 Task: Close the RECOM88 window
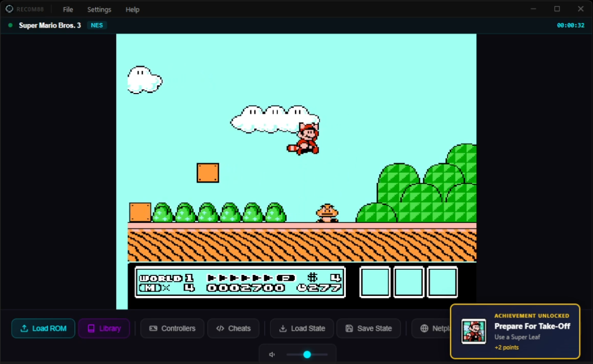click(x=580, y=9)
